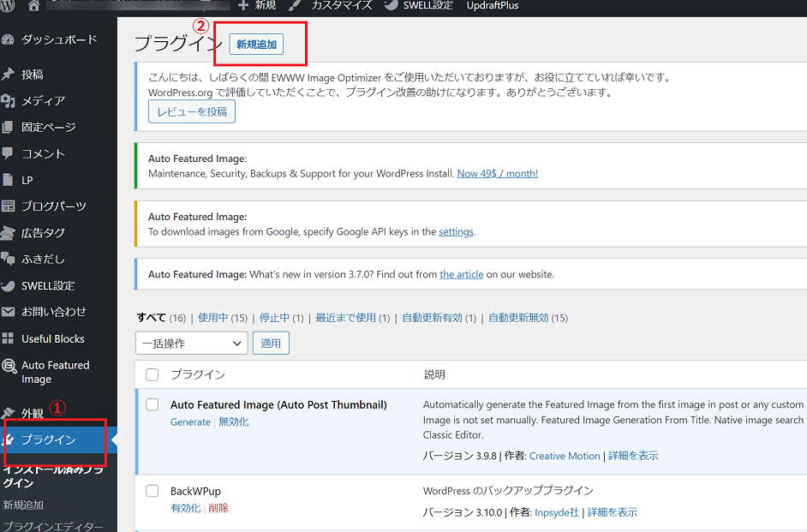Click the プラグイン plug icon in sidebar
807x532 pixels.
[9, 439]
